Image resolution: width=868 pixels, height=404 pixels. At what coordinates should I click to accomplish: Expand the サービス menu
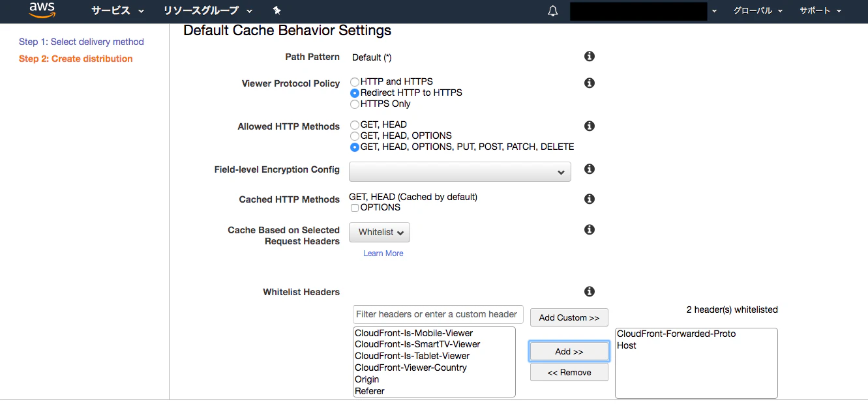tap(118, 11)
